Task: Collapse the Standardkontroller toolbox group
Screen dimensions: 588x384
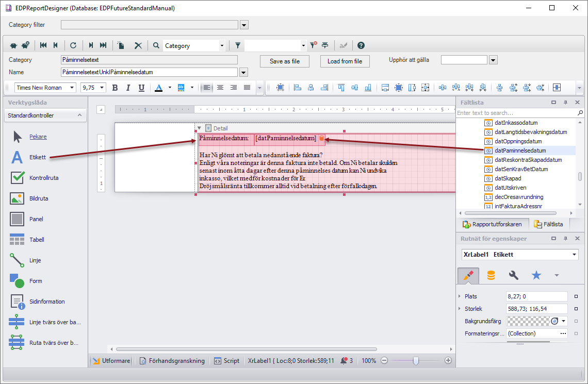Action: coord(79,115)
